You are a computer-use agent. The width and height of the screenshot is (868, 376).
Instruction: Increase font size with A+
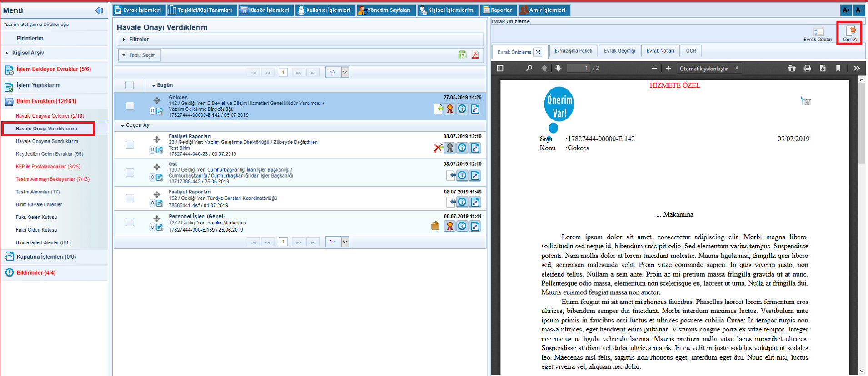pos(846,10)
